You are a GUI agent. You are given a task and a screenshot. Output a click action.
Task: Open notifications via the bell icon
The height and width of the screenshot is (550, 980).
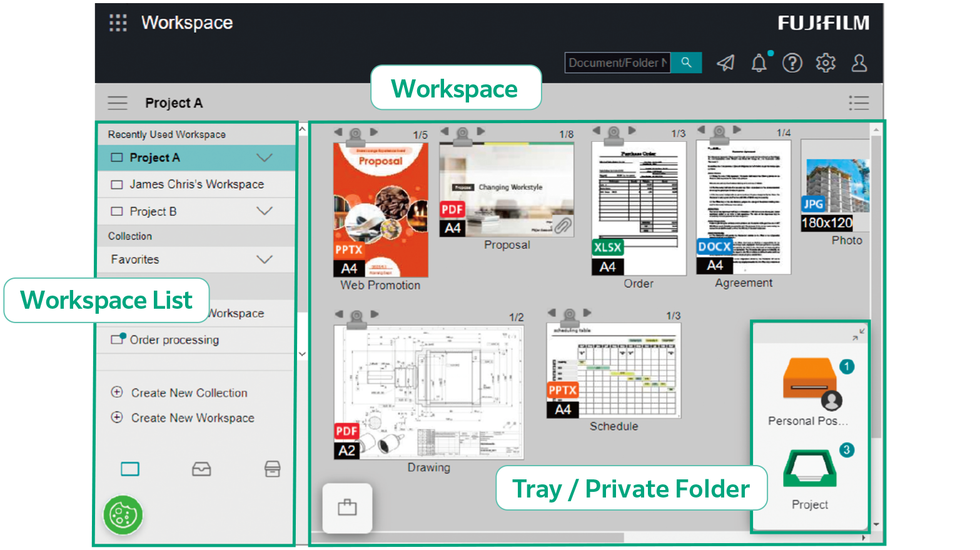pos(759,62)
